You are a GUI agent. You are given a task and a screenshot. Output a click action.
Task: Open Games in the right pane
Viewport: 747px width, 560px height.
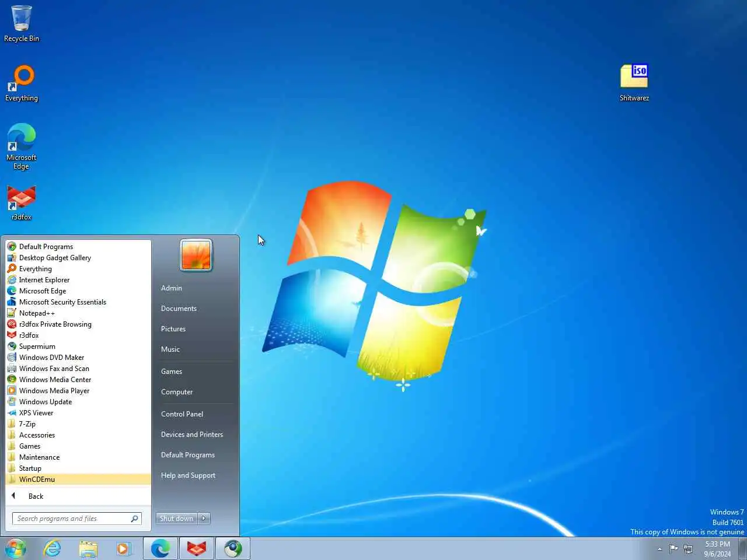[x=196, y=372]
